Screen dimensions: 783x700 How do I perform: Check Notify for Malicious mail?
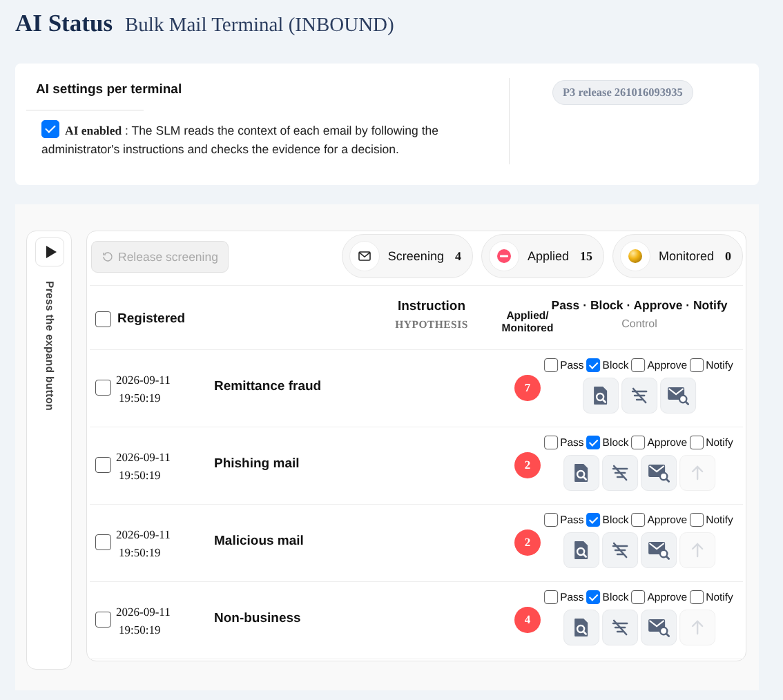click(697, 520)
